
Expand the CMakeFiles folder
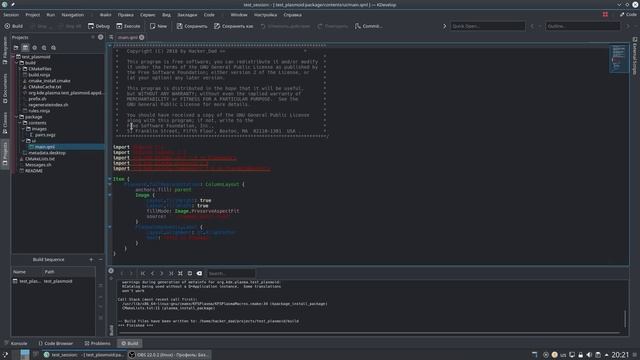20,69
